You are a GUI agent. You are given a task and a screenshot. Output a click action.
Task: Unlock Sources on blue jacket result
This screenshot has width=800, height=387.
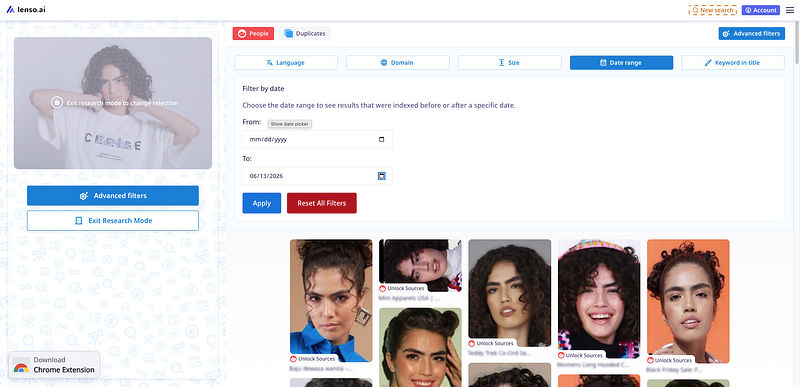point(313,359)
